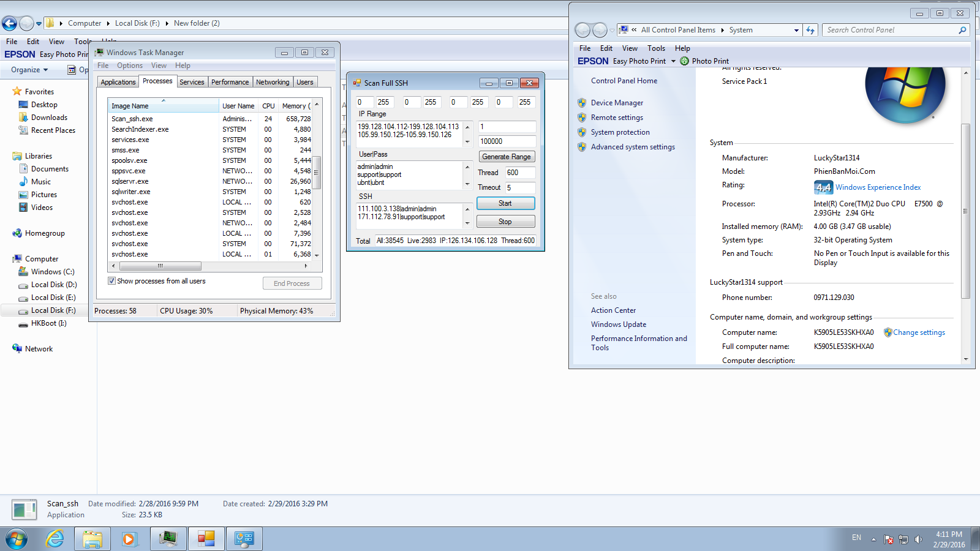Open the Easy Photo Print dropdown arrow
The width and height of the screenshot is (980, 551).
coord(673,61)
